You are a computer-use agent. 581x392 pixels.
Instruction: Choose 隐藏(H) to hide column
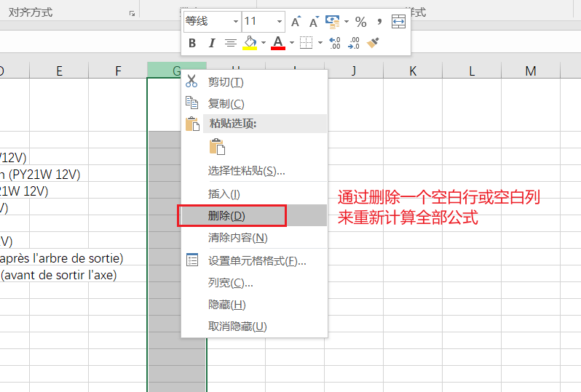point(254,305)
